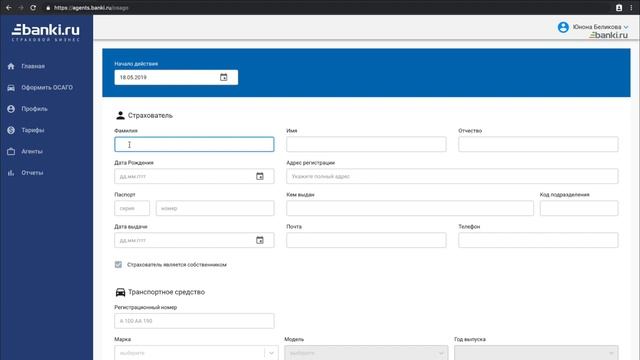
Task: Click the Адрес регистрации field
Action: [452, 176]
